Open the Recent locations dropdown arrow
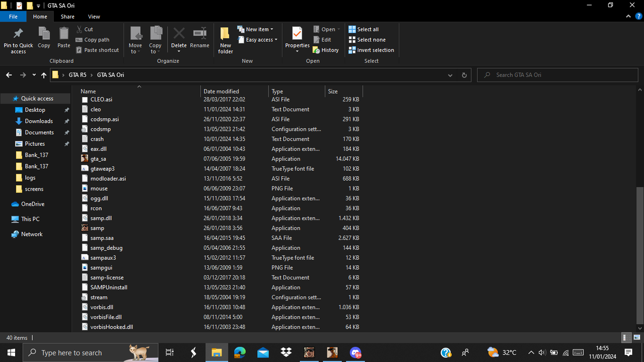644x362 pixels. click(x=34, y=75)
